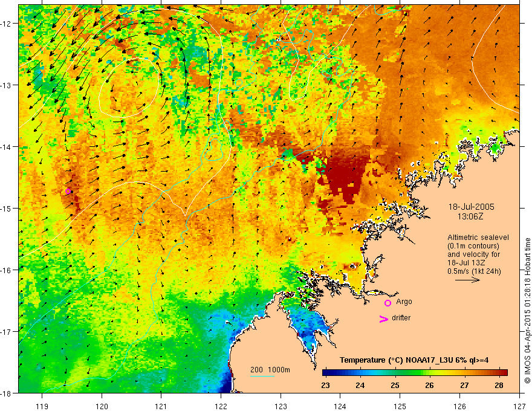Click the '(0.1m contours)' text
This screenshot has height=411, width=532.
473,246
